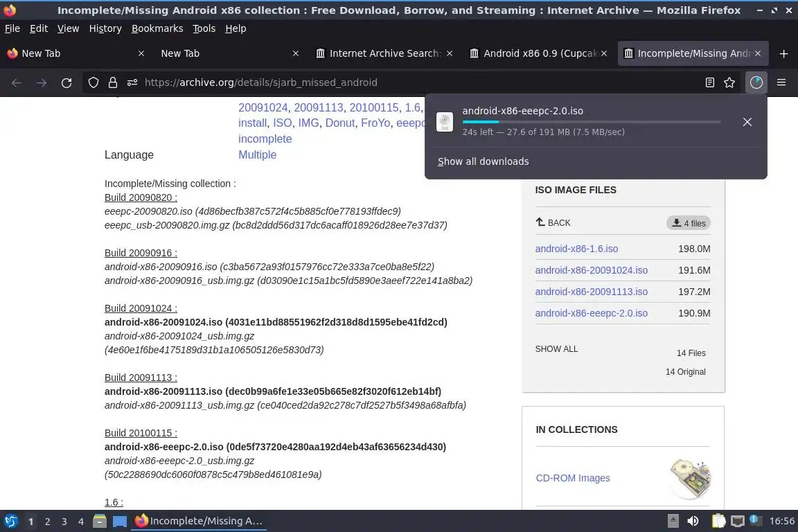The width and height of the screenshot is (798, 532).
Task: Go back to the previous page
Action: point(17,82)
